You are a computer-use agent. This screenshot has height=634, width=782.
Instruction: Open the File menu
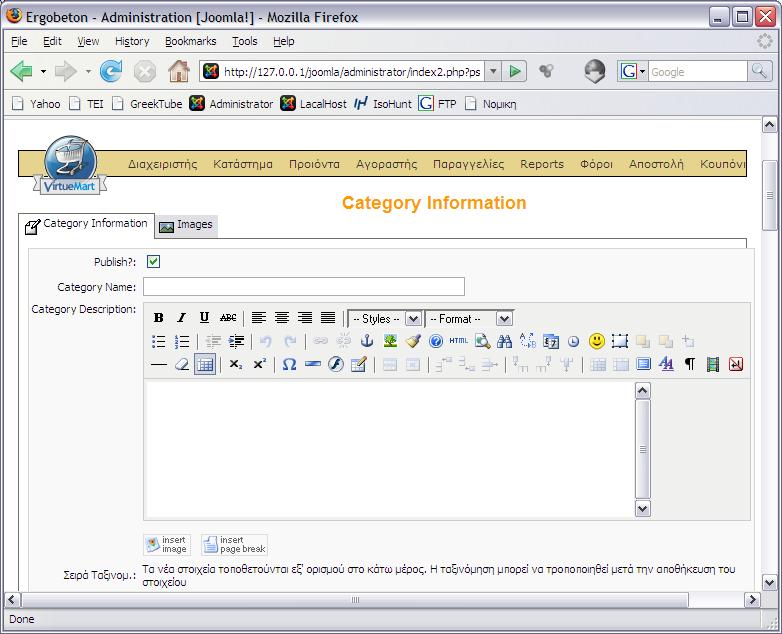19,41
